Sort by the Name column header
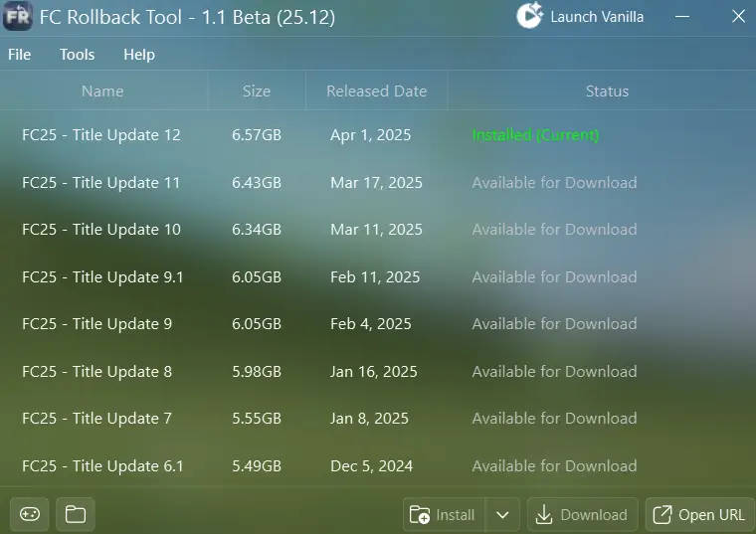Screen dimensions: 756x534 (x=102, y=91)
